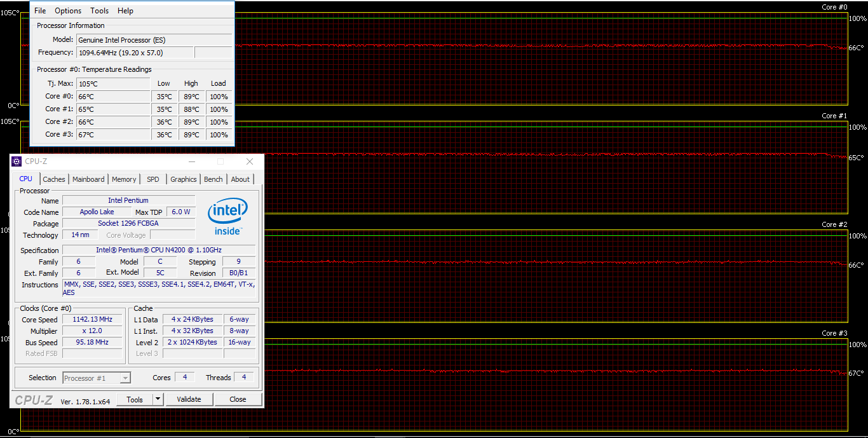Minimize the CPU-Z window
The image size is (868, 438).
192,161
